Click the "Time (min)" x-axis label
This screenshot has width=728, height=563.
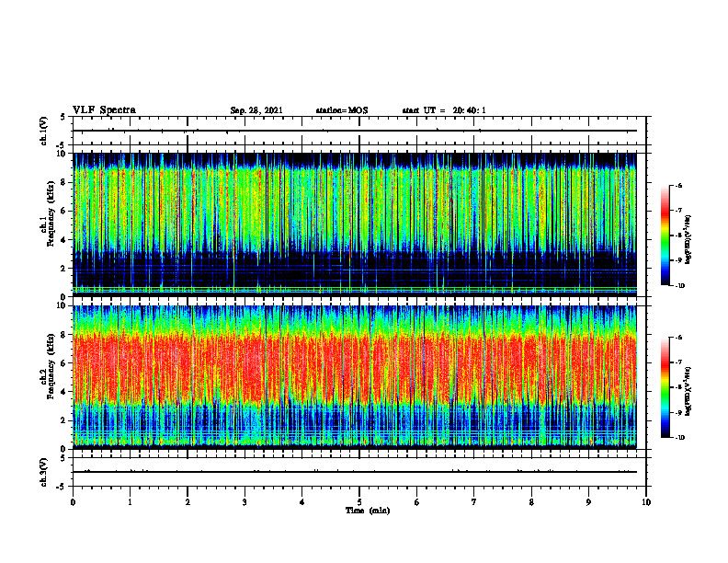pyautogui.click(x=368, y=511)
